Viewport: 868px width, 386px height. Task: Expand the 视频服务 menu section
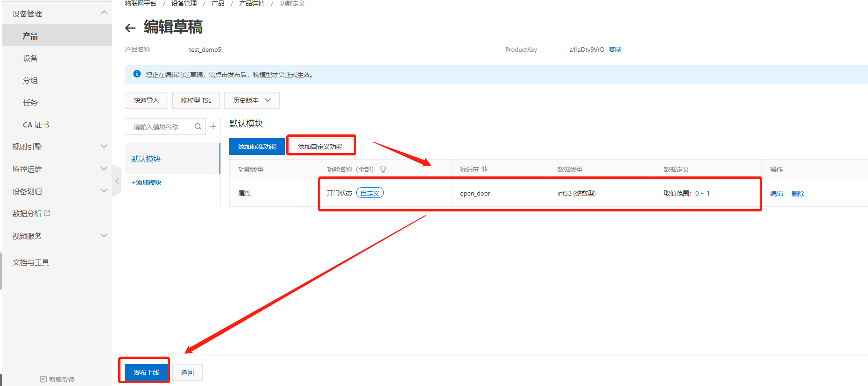pos(104,236)
